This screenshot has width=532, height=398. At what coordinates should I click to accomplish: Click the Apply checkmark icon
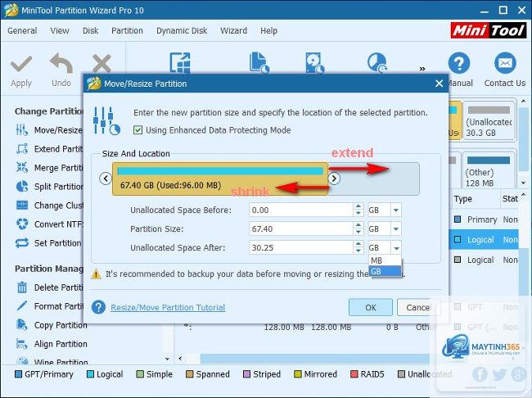pos(21,64)
